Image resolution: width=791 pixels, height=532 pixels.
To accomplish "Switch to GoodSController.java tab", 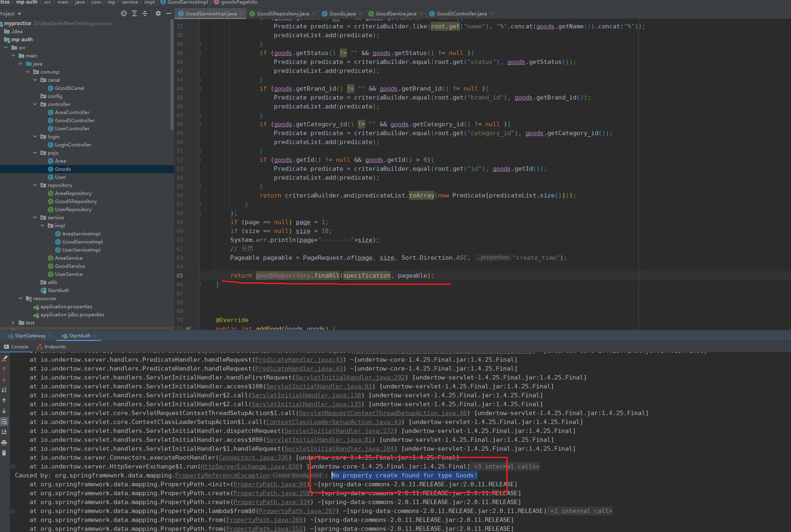I will point(461,14).
